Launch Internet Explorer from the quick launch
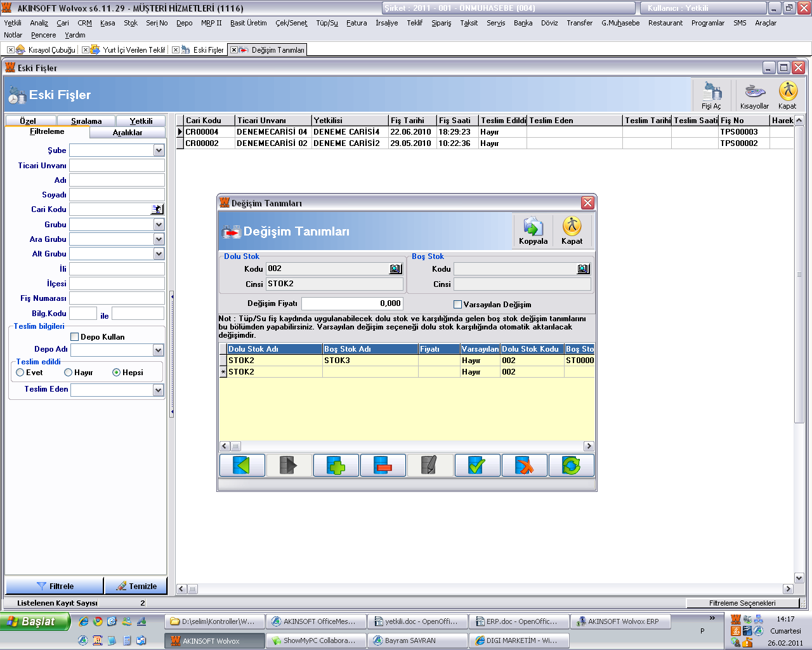The image size is (812, 650). pyautogui.click(x=84, y=621)
